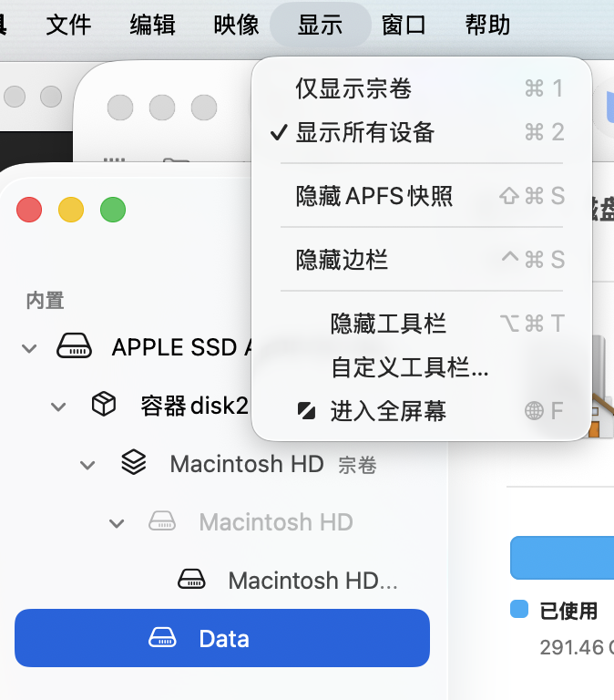Click the Macintosh HD volume group layers icon

pyautogui.click(x=133, y=463)
